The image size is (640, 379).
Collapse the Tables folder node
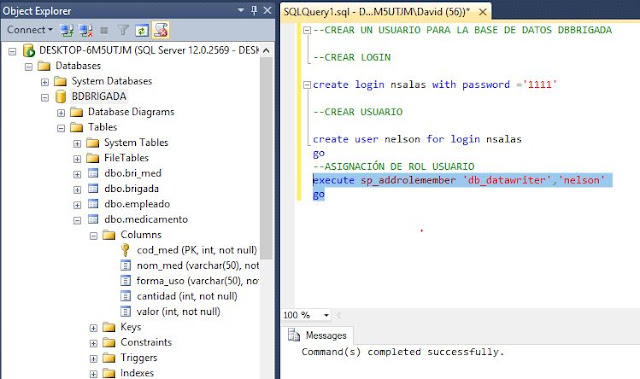(x=61, y=128)
